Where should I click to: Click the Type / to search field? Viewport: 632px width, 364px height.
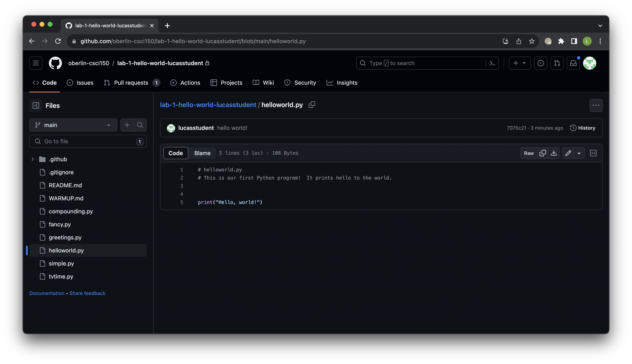pyautogui.click(x=421, y=63)
